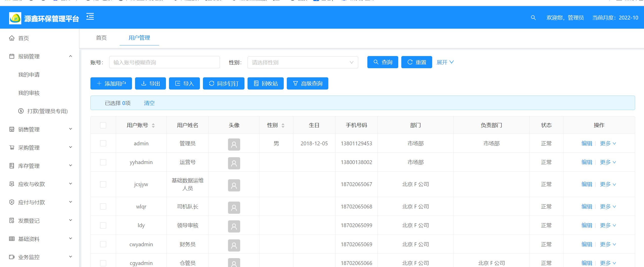Image resolution: width=644 pixels, height=267 pixels.
Task: Check the admin row checkbox
Action: tap(103, 143)
